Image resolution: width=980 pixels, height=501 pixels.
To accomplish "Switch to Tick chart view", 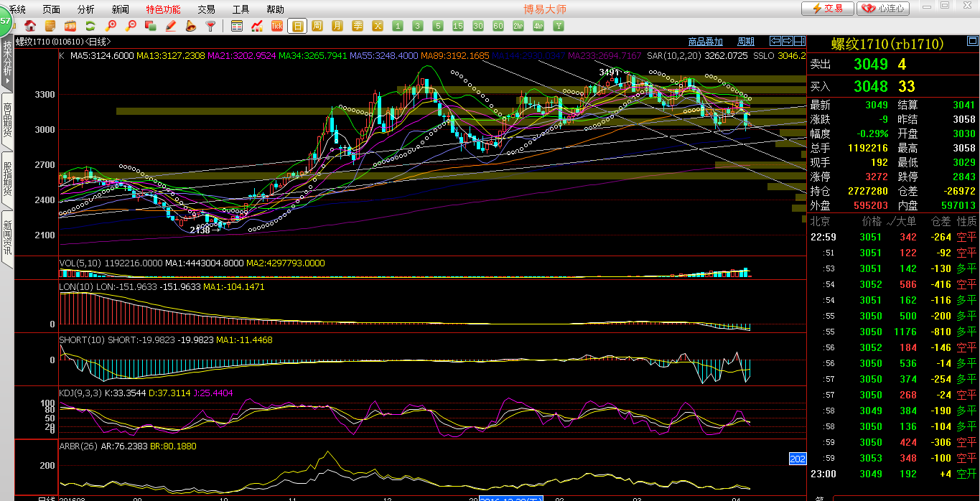I will pyautogui.click(x=277, y=26).
